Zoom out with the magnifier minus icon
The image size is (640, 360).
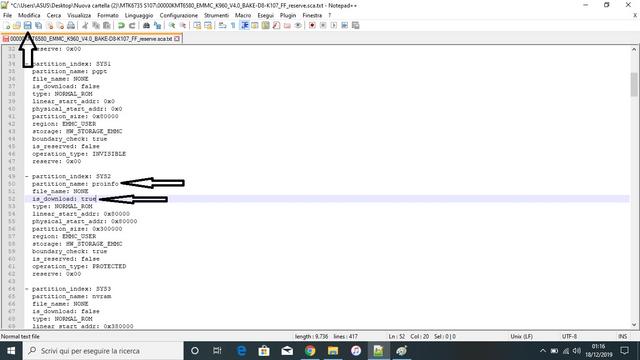183,25
